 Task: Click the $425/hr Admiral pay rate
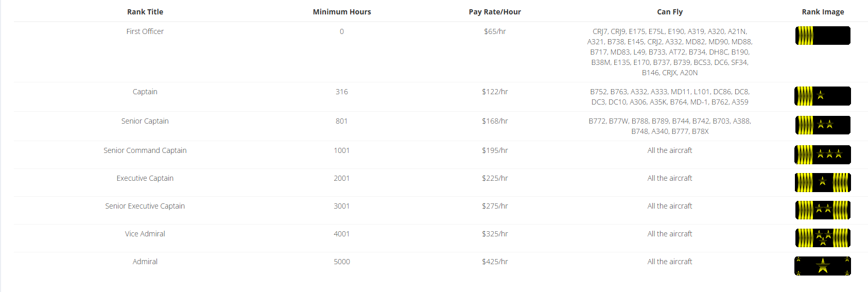pos(495,262)
